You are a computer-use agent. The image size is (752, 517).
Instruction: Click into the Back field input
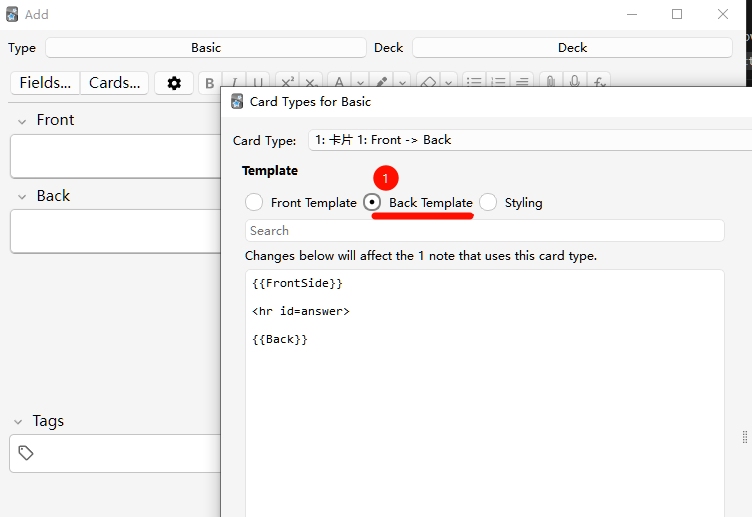[x=115, y=231]
